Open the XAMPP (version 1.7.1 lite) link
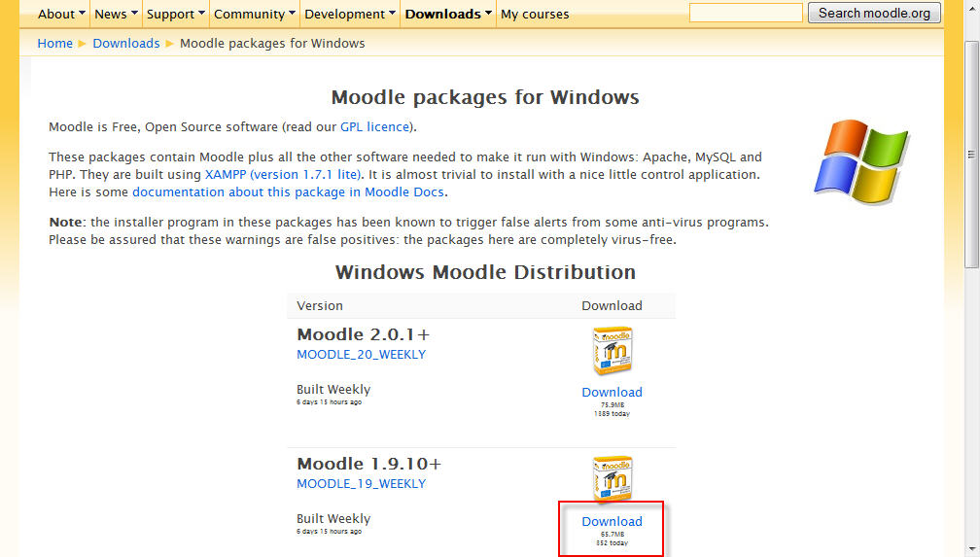The width and height of the screenshot is (980, 557). pos(283,174)
